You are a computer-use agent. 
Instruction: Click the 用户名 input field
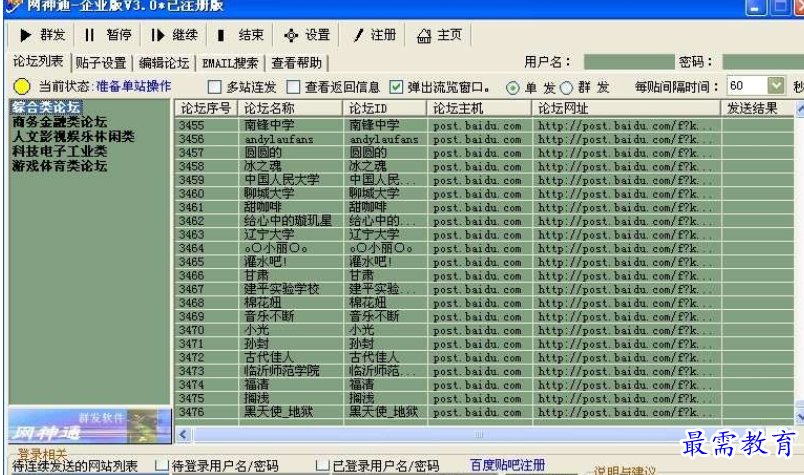click(x=629, y=62)
